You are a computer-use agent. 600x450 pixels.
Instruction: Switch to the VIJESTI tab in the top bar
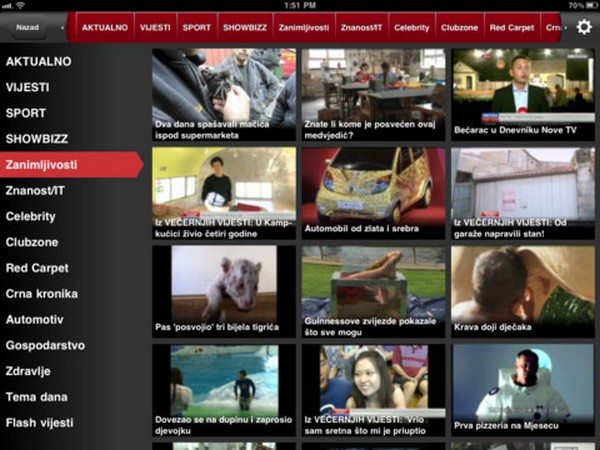(155, 28)
